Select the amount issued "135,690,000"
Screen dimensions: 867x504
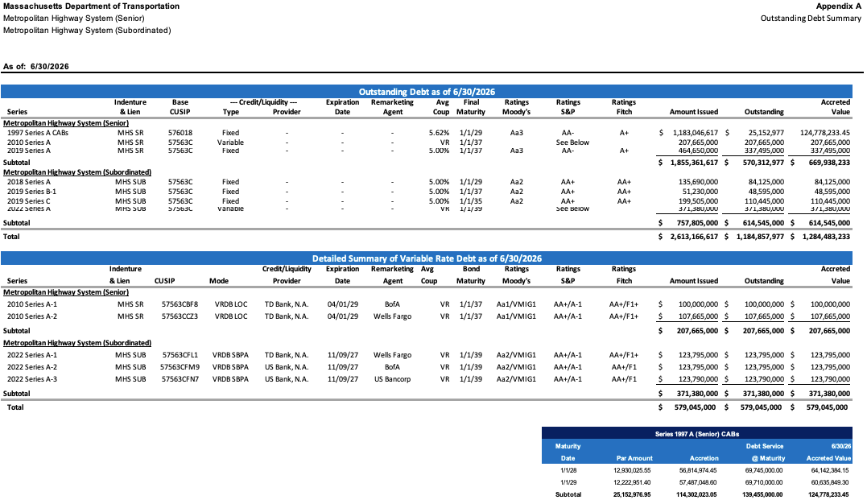(x=699, y=182)
